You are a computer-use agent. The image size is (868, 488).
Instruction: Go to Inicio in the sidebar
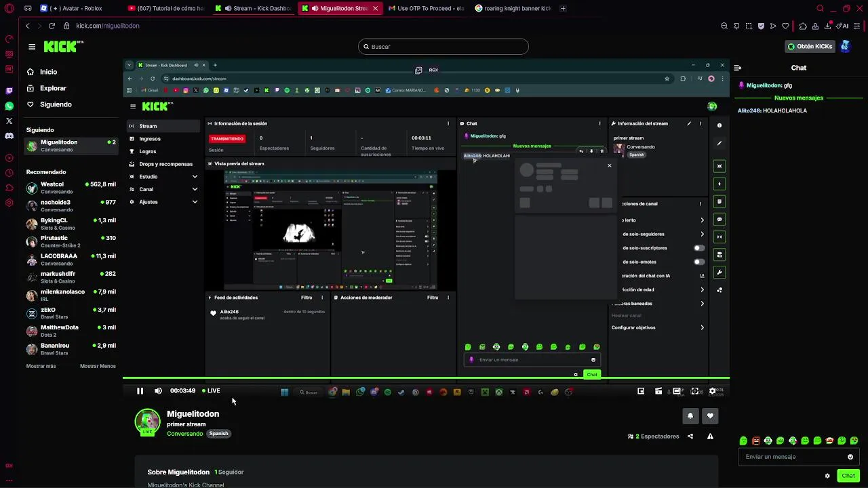pos(49,72)
